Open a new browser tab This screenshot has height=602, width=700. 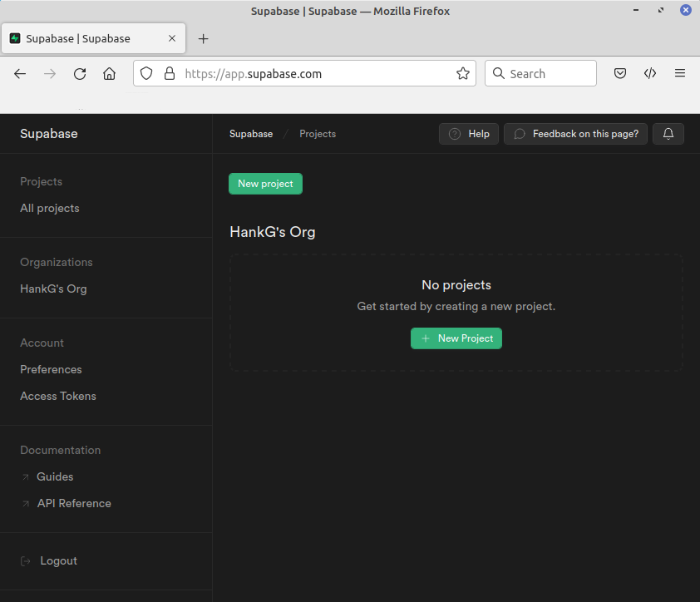[204, 38]
